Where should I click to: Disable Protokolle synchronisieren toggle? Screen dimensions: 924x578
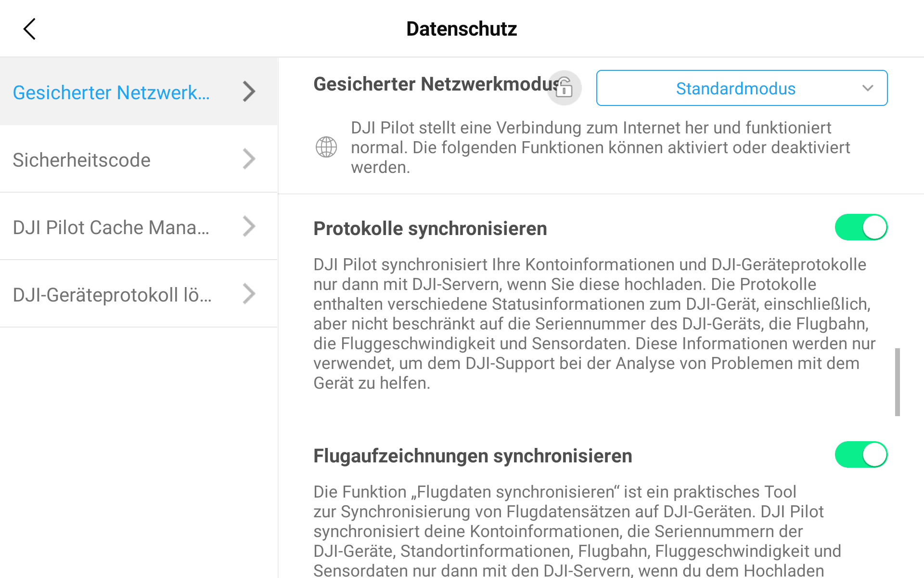(860, 227)
